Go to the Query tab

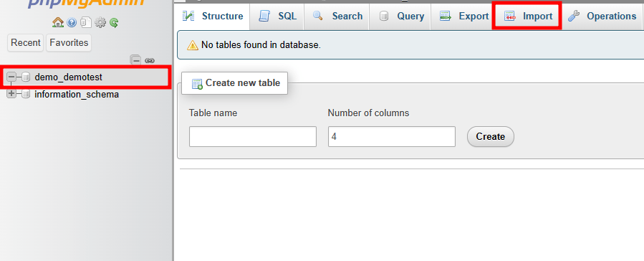coord(400,16)
